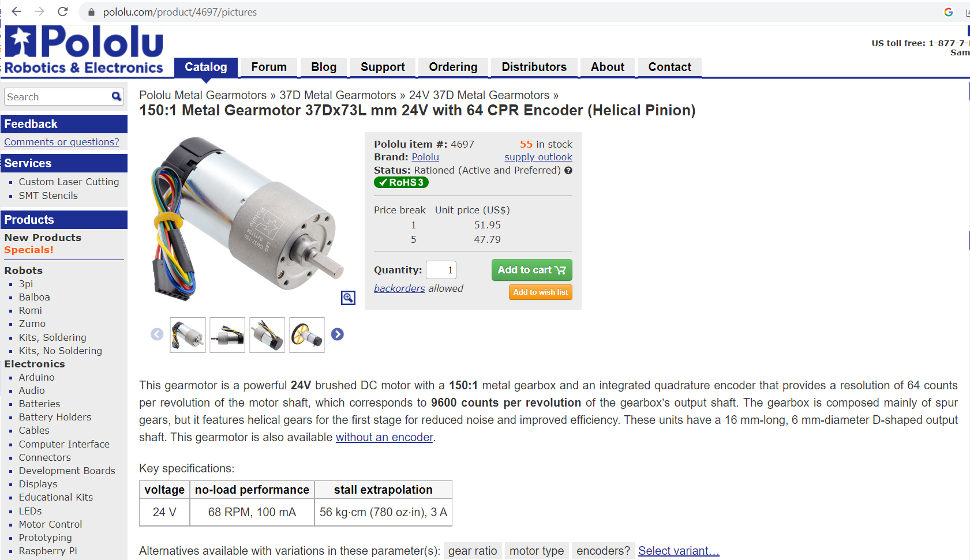Open the Select variant link
This screenshot has height=560, width=970.
pos(679,551)
